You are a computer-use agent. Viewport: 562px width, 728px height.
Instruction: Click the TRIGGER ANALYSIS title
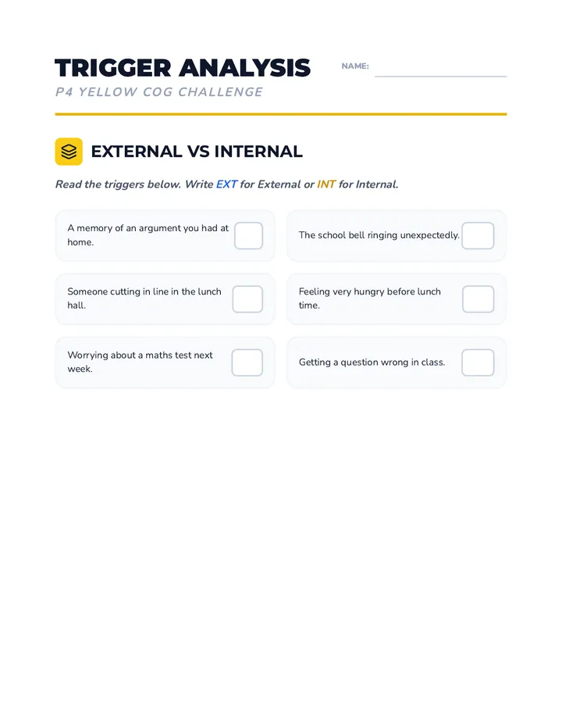(183, 68)
